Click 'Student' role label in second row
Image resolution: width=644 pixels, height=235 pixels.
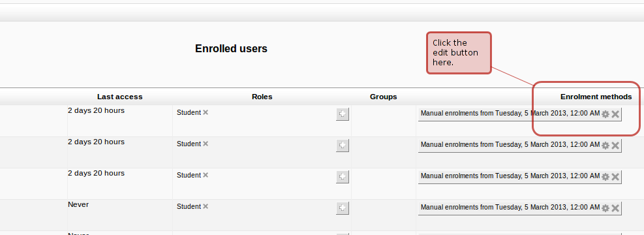click(189, 144)
